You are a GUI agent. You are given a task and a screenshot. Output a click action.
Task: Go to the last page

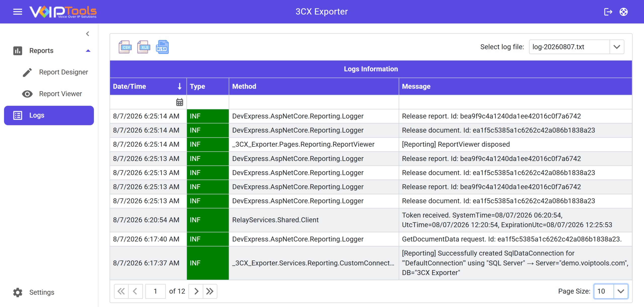pos(210,291)
